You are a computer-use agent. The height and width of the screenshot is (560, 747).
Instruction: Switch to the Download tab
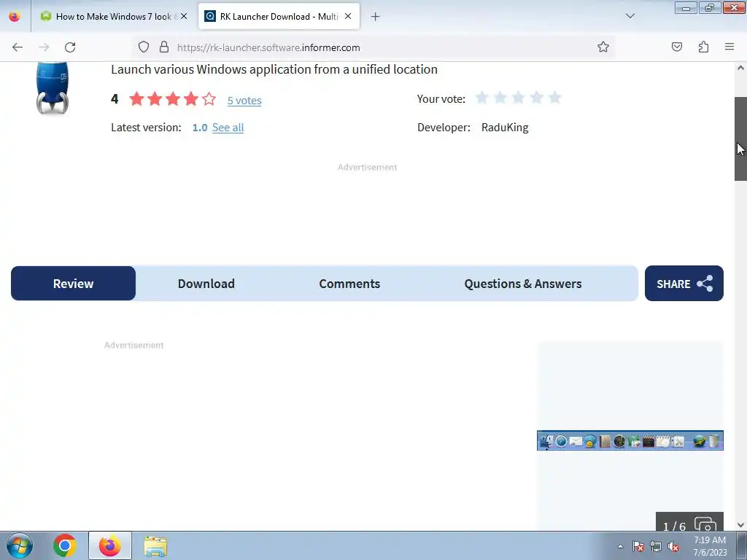[206, 284]
